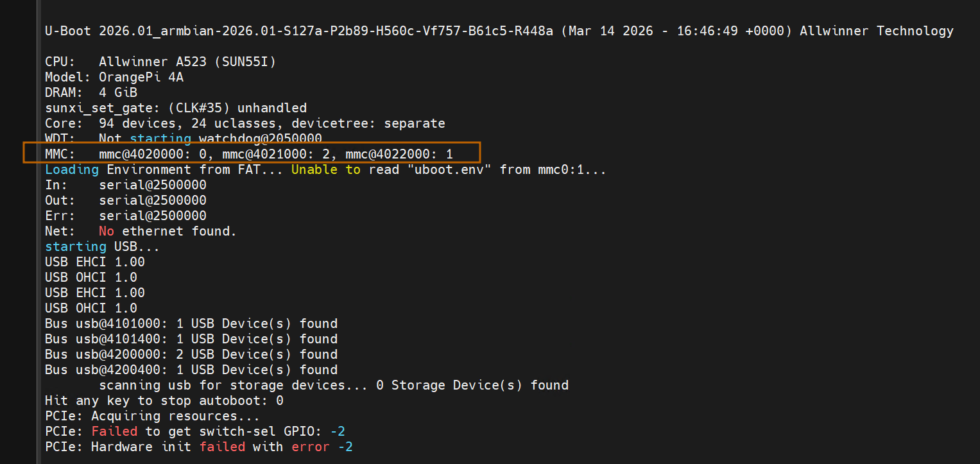Click the cyan "Loading" word
This screenshot has width=980, height=464.
[x=71, y=169]
